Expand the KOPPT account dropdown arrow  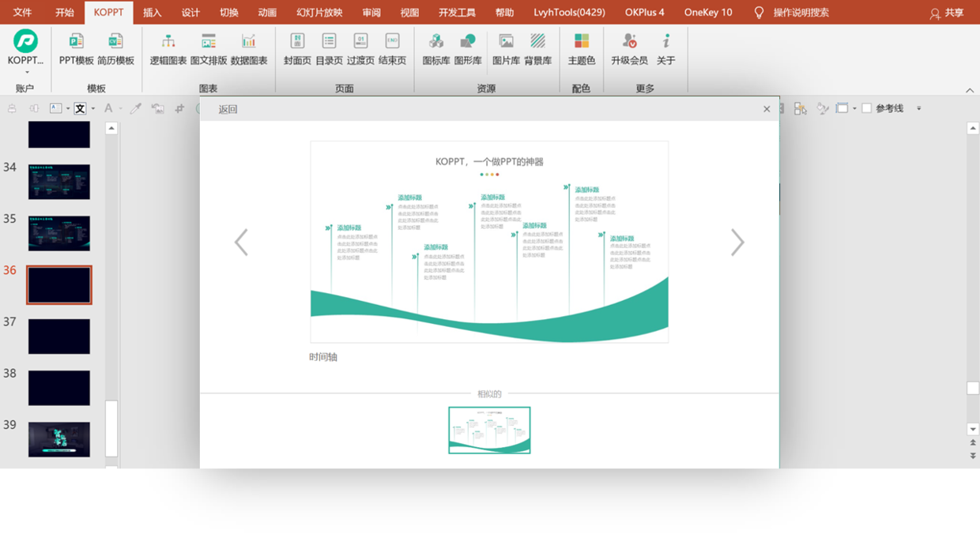coord(26,72)
